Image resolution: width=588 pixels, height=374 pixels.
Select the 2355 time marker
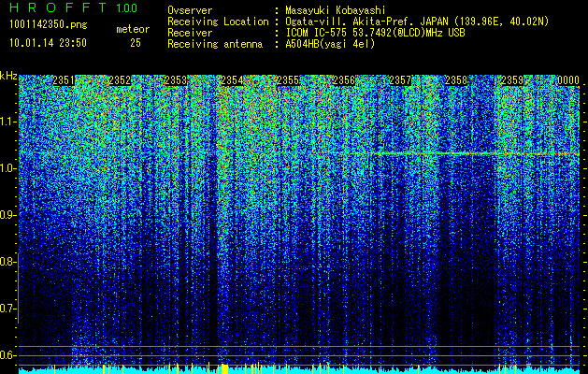(288, 80)
